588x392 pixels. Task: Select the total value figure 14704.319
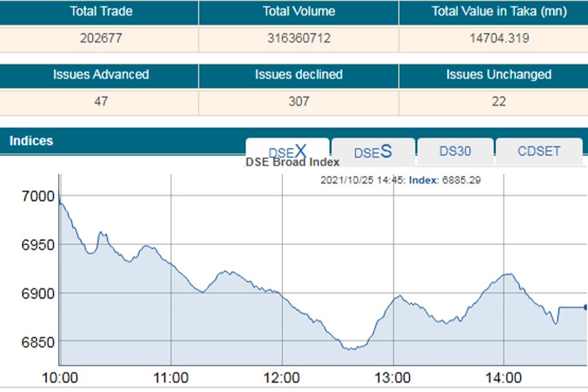pyautogui.click(x=498, y=39)
